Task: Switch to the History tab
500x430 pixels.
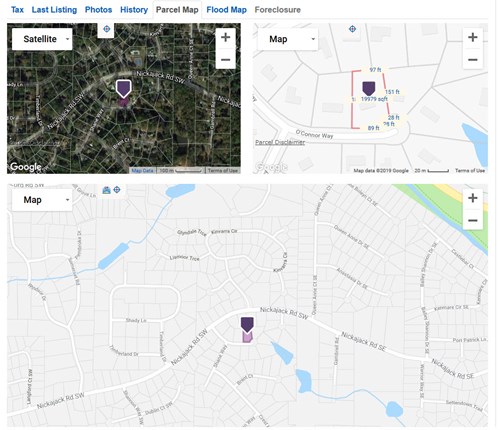Action: [134, 10]
